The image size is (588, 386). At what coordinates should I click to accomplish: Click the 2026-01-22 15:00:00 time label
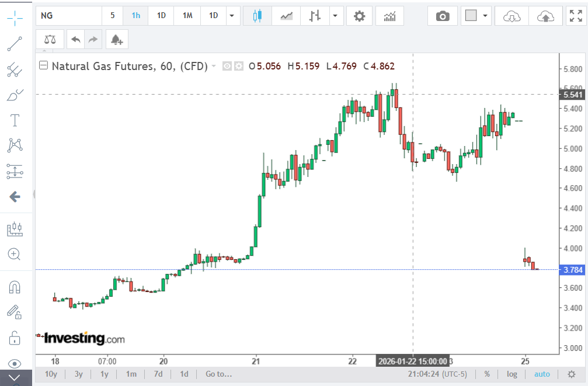point(412,361)
